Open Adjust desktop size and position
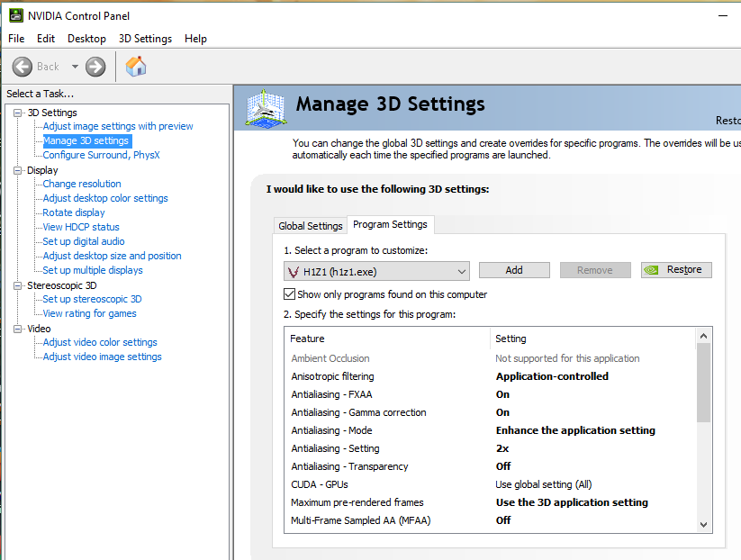 [x=112, y=256]
